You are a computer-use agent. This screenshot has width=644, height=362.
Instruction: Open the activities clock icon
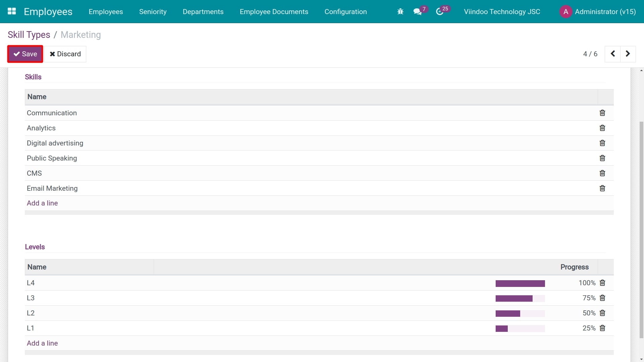[440, 12]
